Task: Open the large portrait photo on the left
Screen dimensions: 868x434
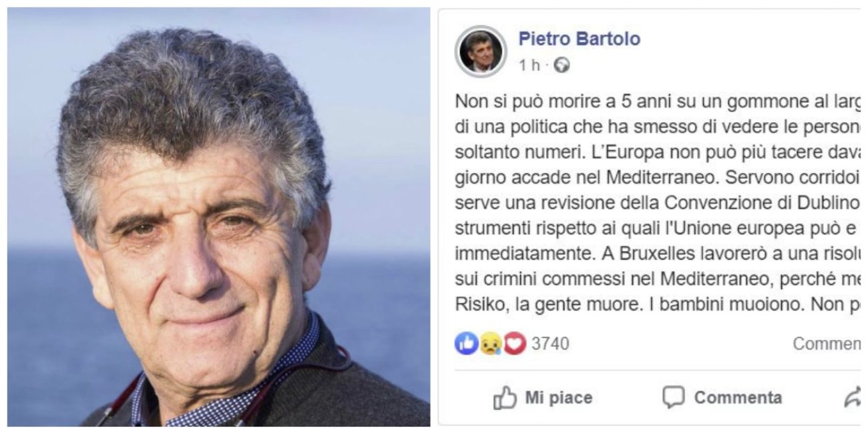Action: click(218, 216)
